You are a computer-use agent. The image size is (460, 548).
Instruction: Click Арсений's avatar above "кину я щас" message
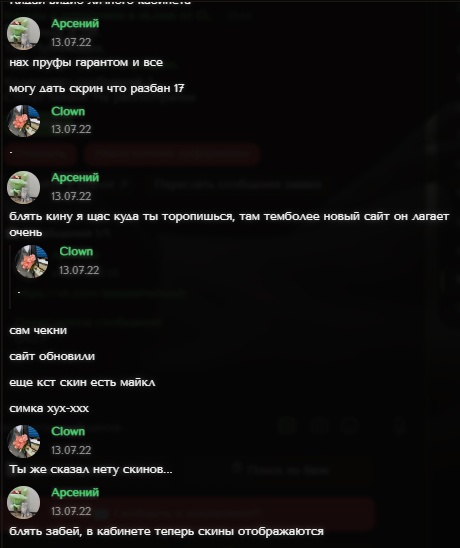23,187
